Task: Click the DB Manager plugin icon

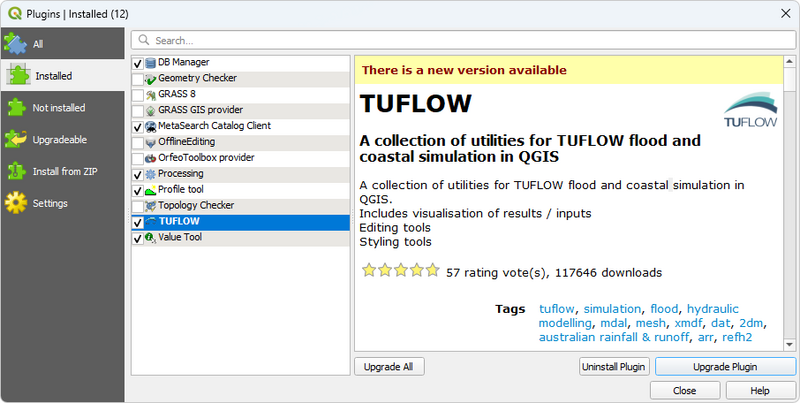Action: pyautogui.click(x=151, y=63)
